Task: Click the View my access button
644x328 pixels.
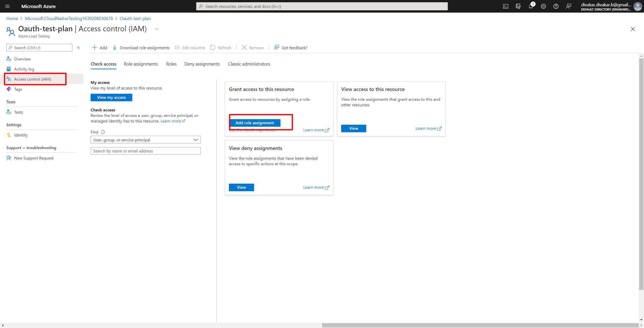Action: pos(111,97)
